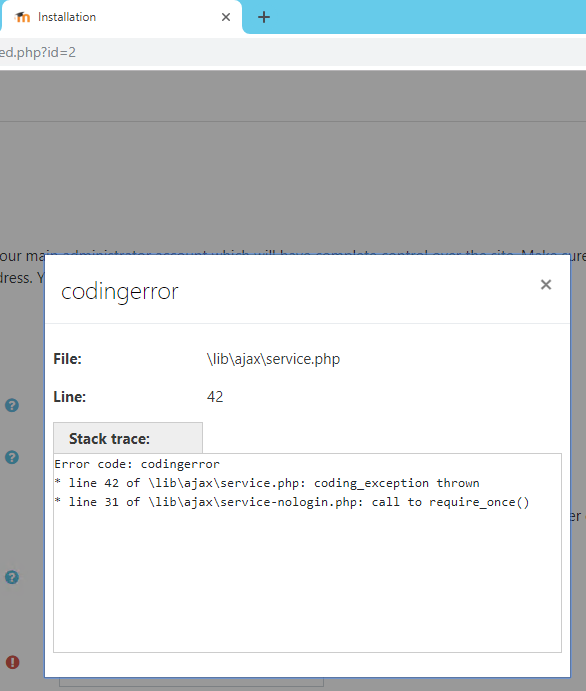The height and width of the screenshot is (691, 586).
Task: Click the red exclamation required-field icon
Action: pyautogui.click(x=12, y=662)
